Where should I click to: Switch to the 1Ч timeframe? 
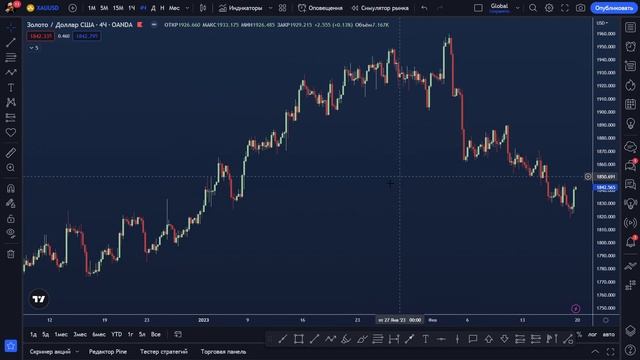click(x=131, y=8)
